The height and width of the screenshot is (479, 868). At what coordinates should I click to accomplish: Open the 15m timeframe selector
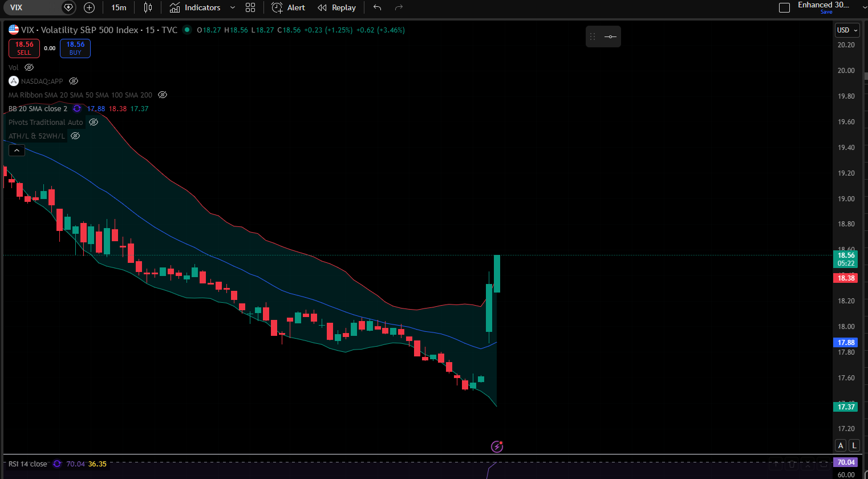[119, 7]
